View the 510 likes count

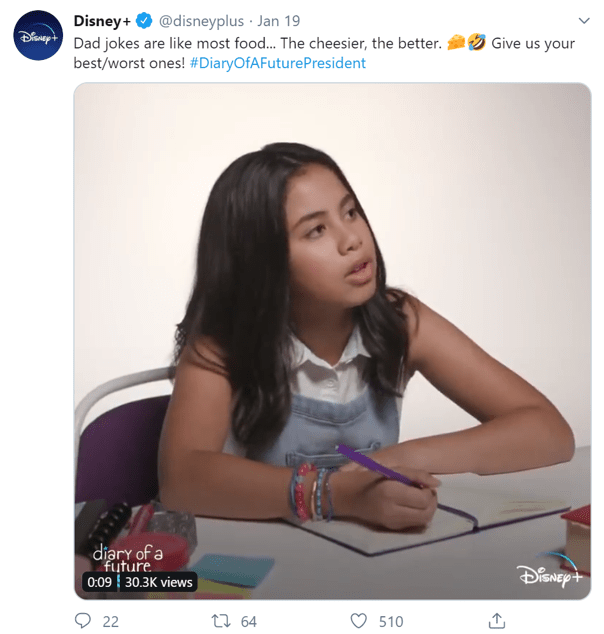tap(391, 621)
